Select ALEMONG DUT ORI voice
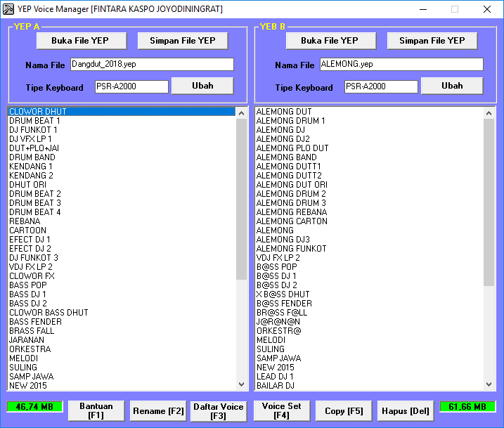The width and height of the screenshot is (504, 428). click(x=369, y=184)
